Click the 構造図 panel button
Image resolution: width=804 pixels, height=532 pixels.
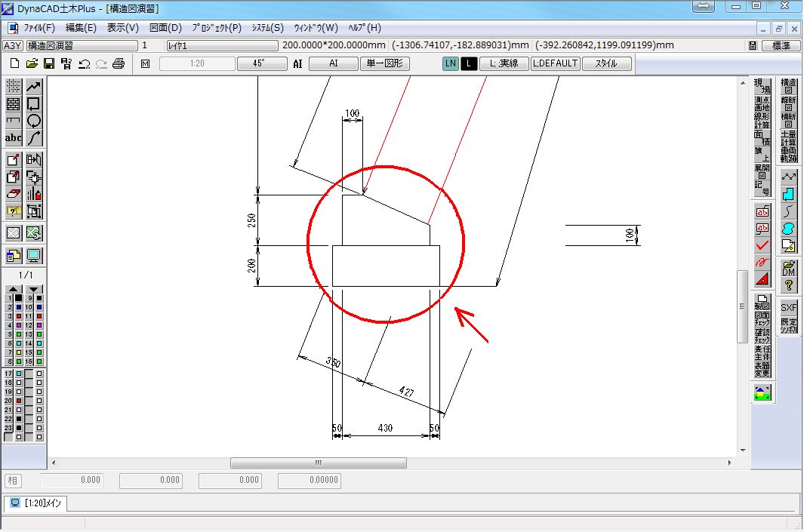coord(789,86)
